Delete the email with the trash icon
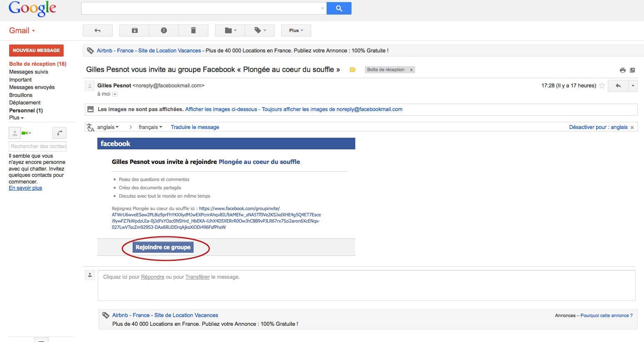The width and height of the screenshot is (644, 342). pos(193,30)
